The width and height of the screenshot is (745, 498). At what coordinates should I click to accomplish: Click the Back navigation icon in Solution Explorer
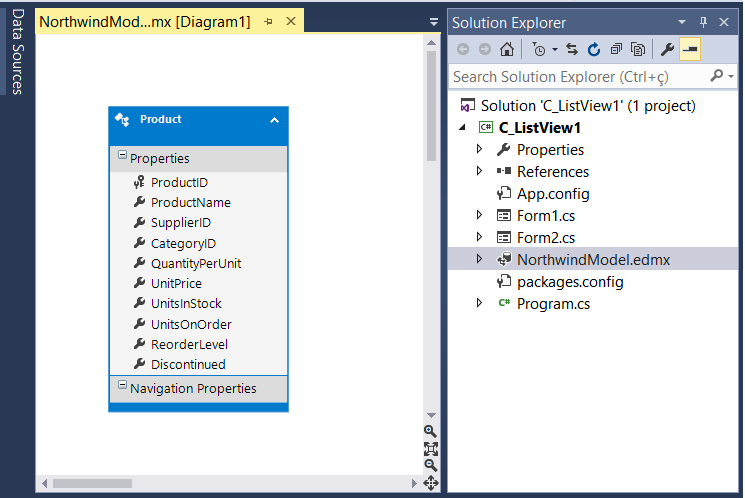(x=463, y=49)
